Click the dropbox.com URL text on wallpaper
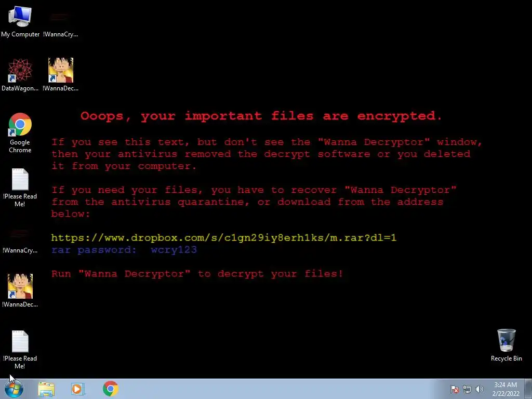Viewport: 532px width, 399px height. pos(223,237)
